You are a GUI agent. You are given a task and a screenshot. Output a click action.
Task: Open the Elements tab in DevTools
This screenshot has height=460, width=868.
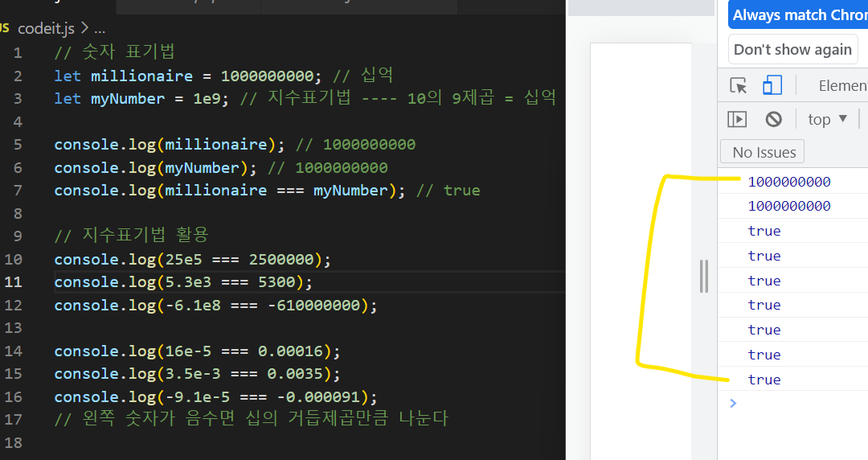coord(842,86)
